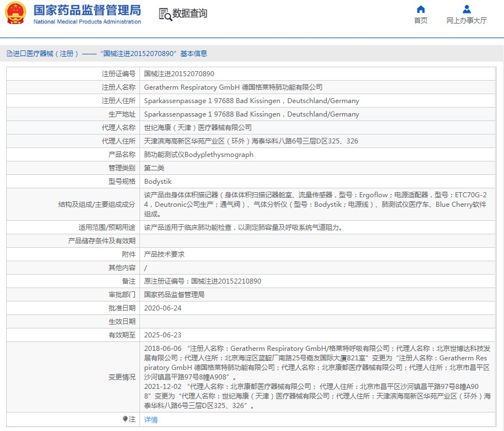The width and height of the screenshot is (504, 431).
Task: Open the 详情 link
Action: coord(151,420)
